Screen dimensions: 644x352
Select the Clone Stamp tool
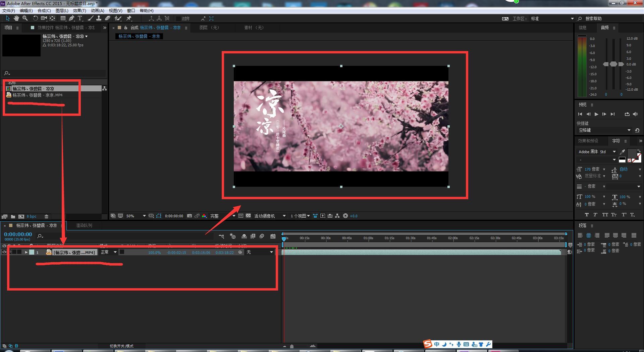click(x=99, y=18)
